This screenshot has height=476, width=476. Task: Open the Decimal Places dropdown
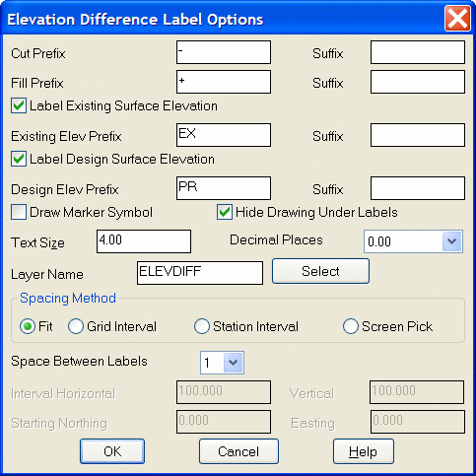452,241
